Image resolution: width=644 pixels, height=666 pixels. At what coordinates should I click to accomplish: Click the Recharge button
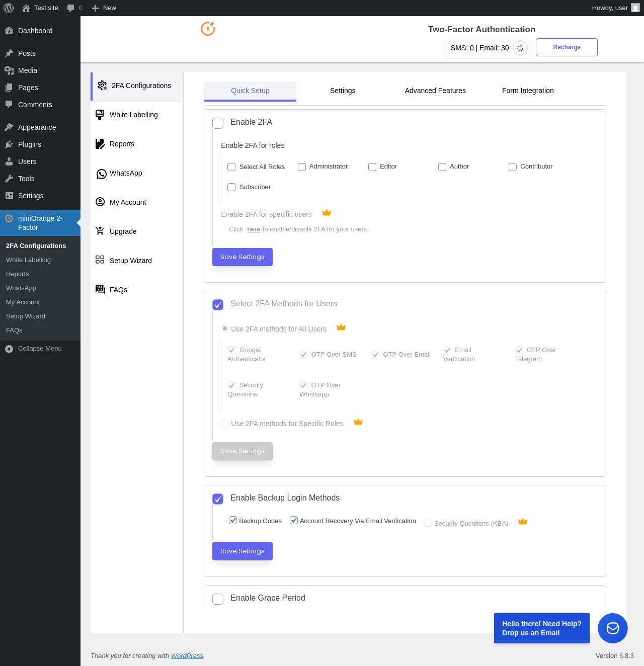pyautogui.click(x=567, y=47)
